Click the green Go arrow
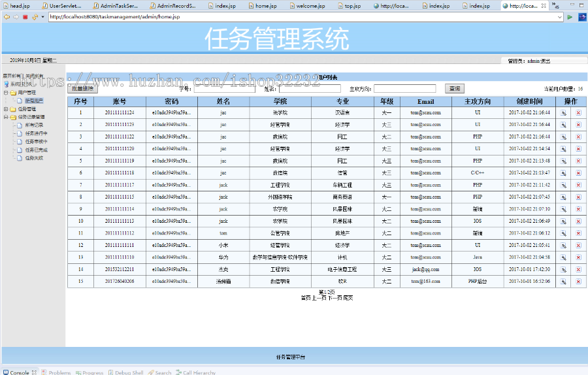 pyautogui.click(x=570, y=17)
